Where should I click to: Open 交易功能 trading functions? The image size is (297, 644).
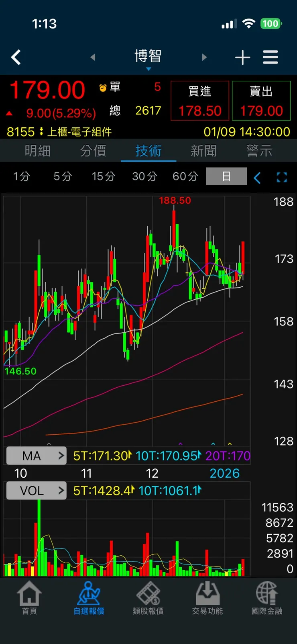pos(207,598)
